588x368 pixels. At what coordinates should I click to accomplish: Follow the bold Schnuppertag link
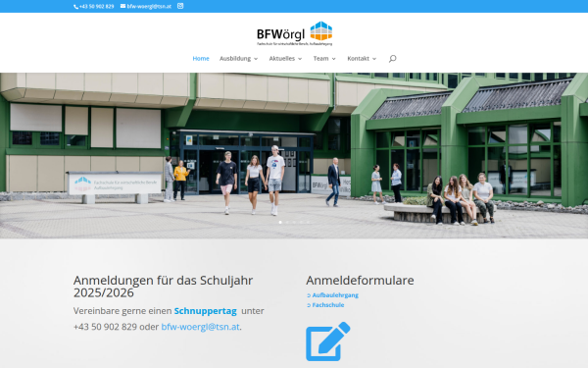(x=206, y=311)
